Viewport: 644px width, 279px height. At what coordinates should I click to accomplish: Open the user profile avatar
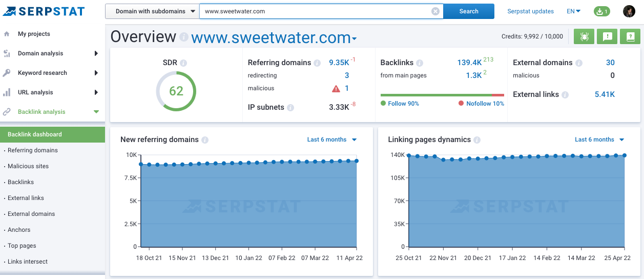click(629, 11)
